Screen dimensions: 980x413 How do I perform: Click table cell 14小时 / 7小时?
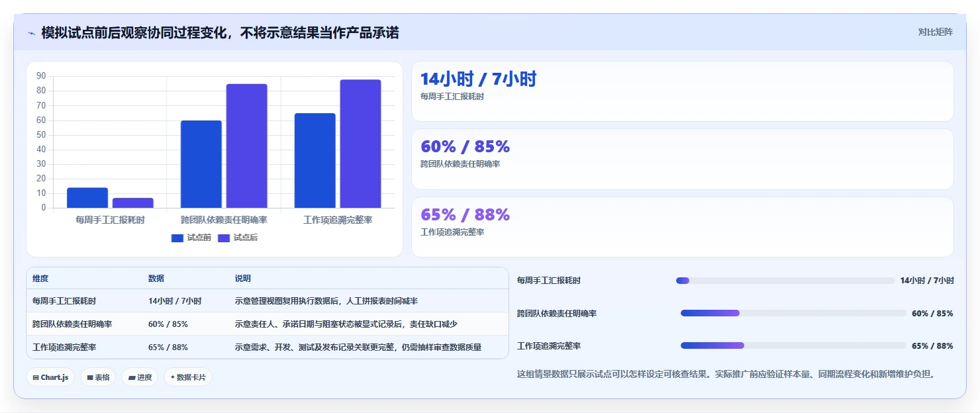175,301
